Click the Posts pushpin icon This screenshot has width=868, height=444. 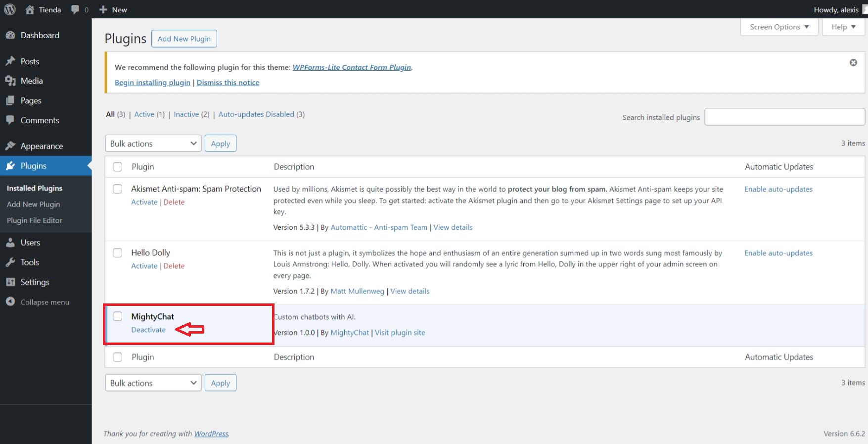coord(10,61)
